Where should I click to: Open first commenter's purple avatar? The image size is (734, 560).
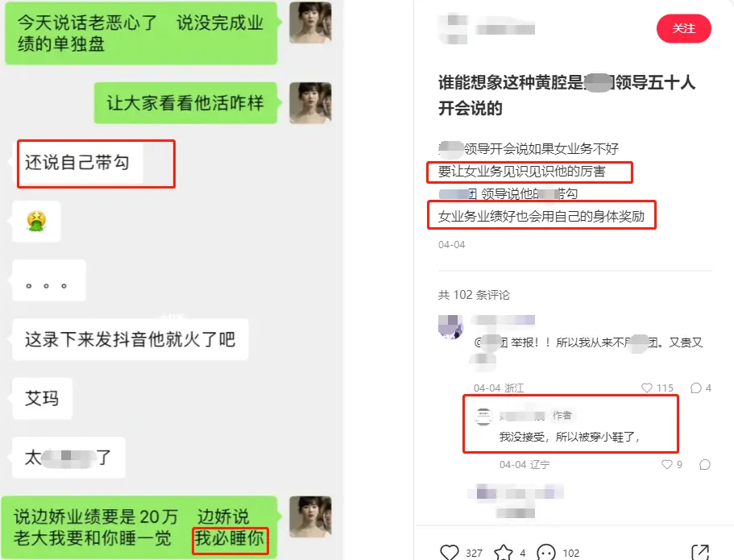(x=450, y=326)
